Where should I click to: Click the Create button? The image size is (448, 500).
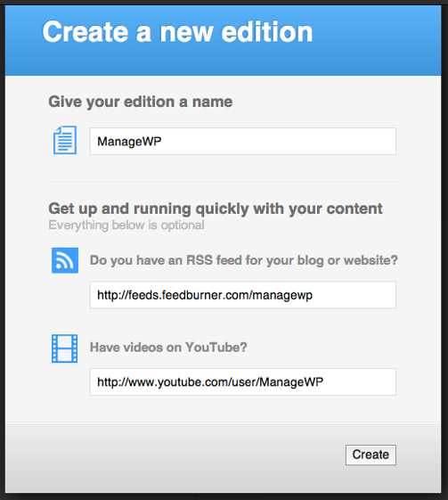[x=371, y=455]
